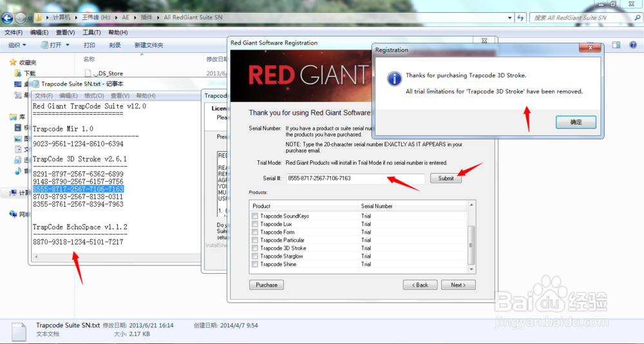Select the Downloads folder icon in sidebar
The image size is (644, 344).
coord(17,73)
